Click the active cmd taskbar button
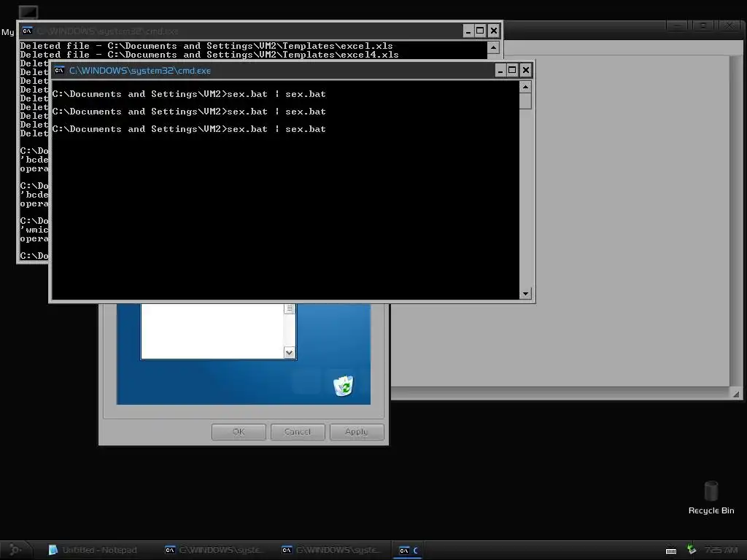Image resolution: width=747 pixels, height=560 pixels. coord(409,550)
